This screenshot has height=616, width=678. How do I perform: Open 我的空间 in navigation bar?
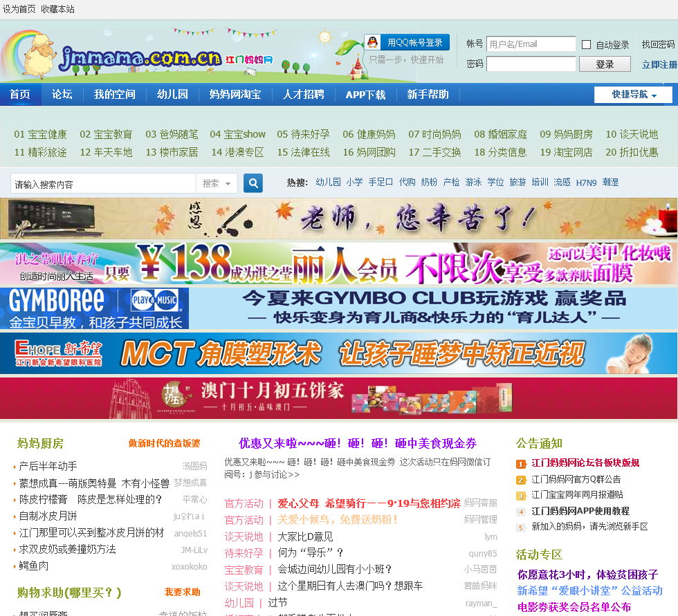pyautogui.click(x=115, y=94)
